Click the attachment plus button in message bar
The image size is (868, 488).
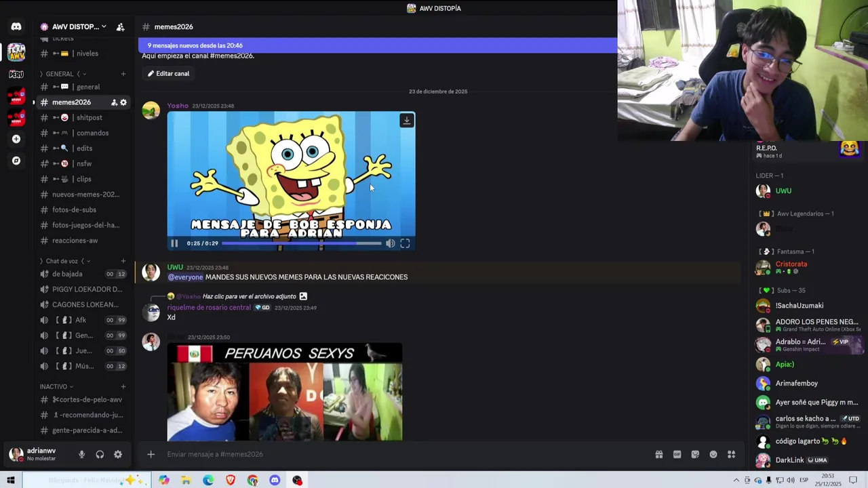(151, 455)
